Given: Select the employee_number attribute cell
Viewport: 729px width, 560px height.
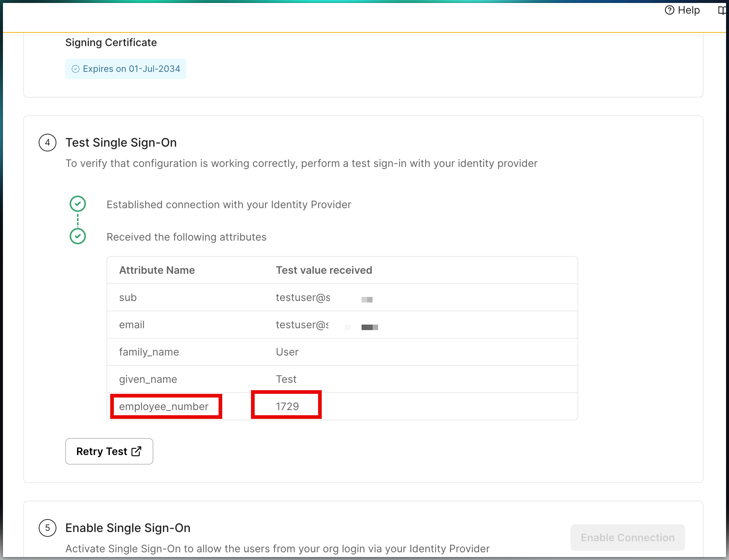Looking at the screenshot, I should 164,406.
